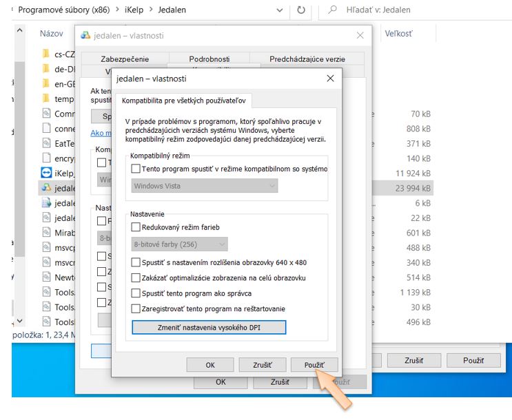This screenshot has width=512, height=420.
Task: Click the magnifier icon in search box
Action: [x=333, y=11]
